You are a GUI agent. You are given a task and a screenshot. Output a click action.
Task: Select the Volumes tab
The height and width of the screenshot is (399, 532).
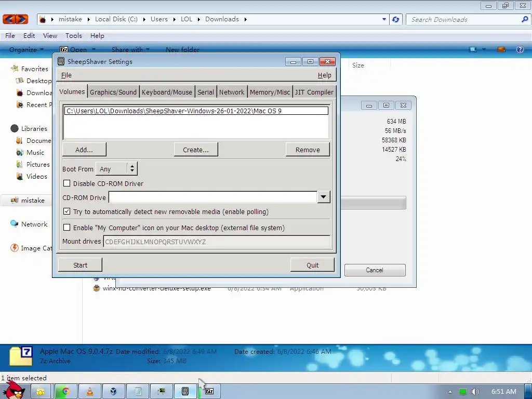click(72, 91)
